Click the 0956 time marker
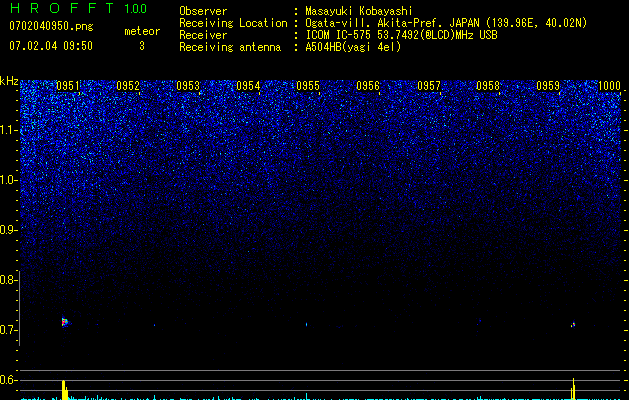Screen dimensions: 629x400 (x=368, y=86)
